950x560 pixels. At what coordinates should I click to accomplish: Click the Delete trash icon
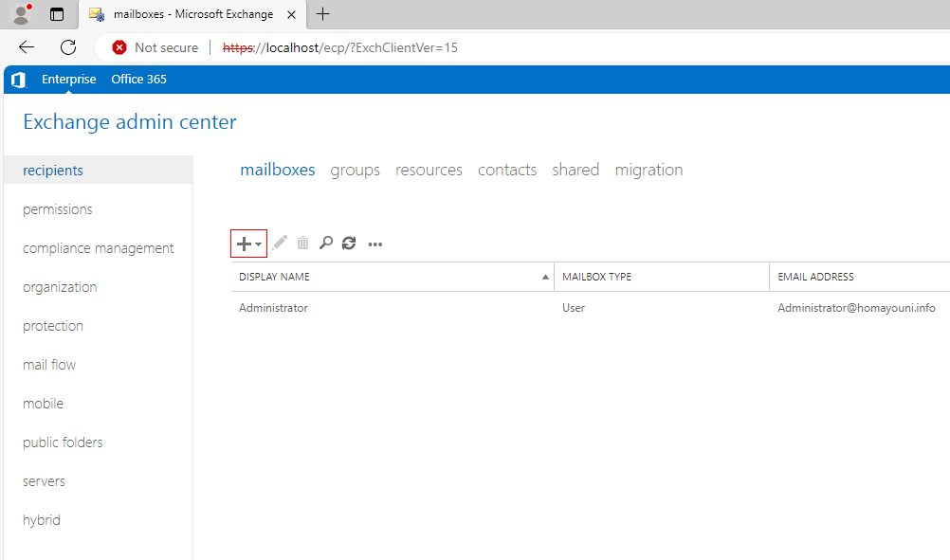pos(303,244)
